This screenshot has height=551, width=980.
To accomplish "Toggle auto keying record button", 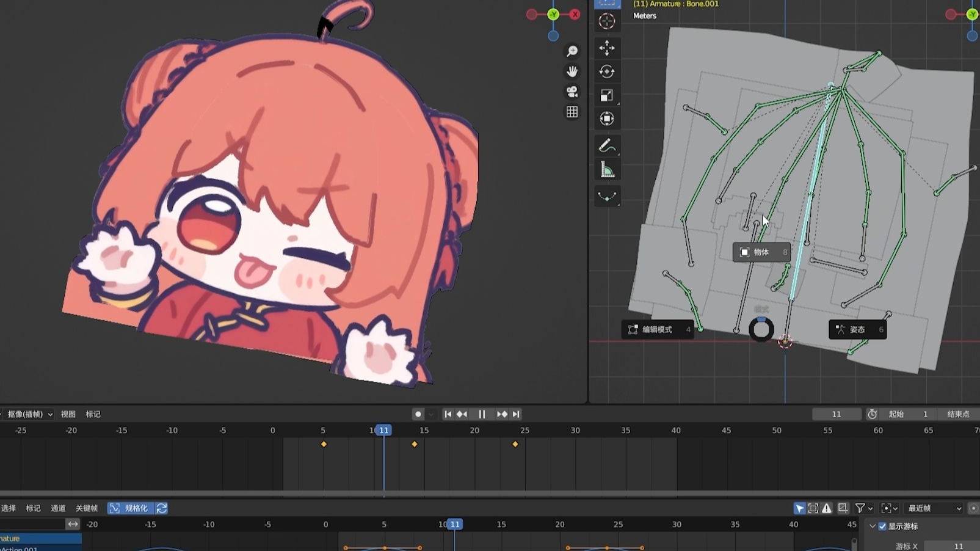I will 418,414.
